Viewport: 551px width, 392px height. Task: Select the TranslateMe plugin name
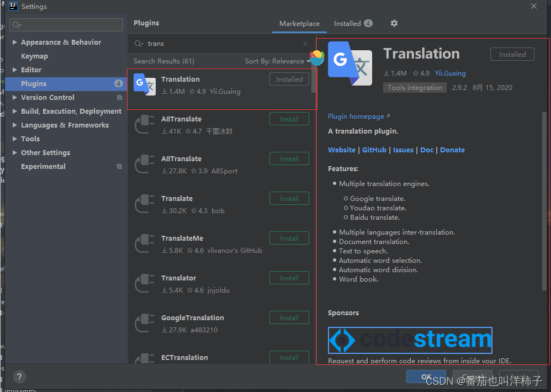pos(182,238)
